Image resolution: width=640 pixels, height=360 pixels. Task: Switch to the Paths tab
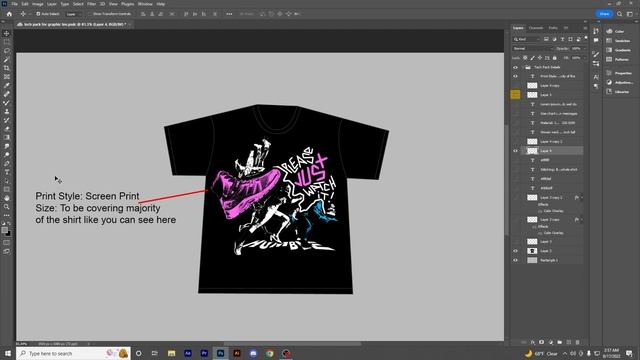click(x=553, y=28)
